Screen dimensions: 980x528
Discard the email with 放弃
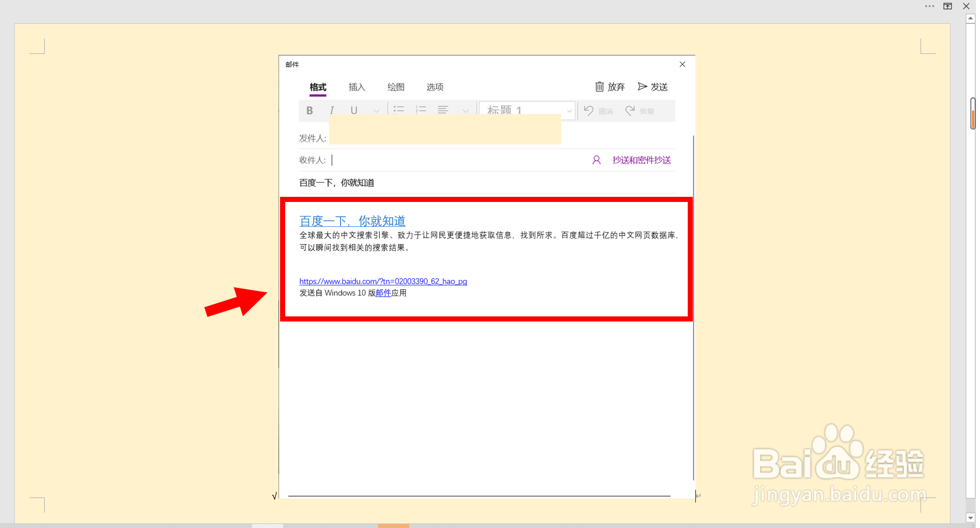pos(610,87)
